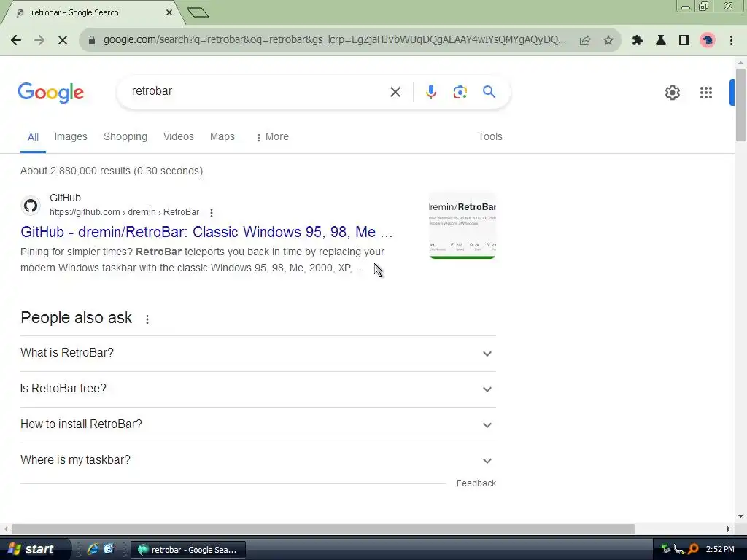The height and width of the screenshot is (560, 747).
Task: Open the GitHub - dremin/RetroBar result link
Action: (x=206, y=232)
